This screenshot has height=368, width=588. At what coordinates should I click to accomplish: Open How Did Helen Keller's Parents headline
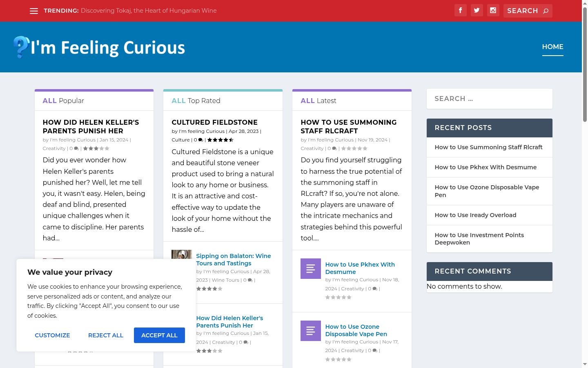[91, 127]
